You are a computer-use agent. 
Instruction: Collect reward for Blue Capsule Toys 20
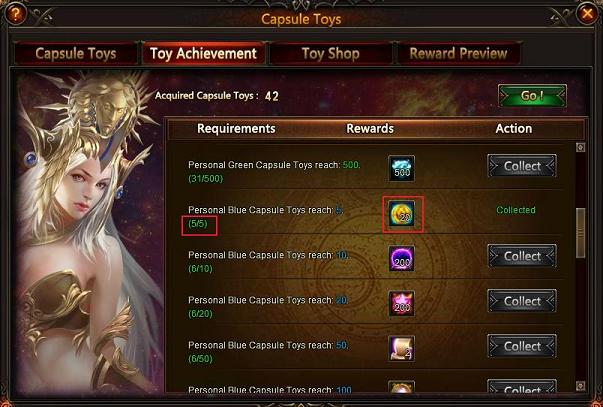522,301
